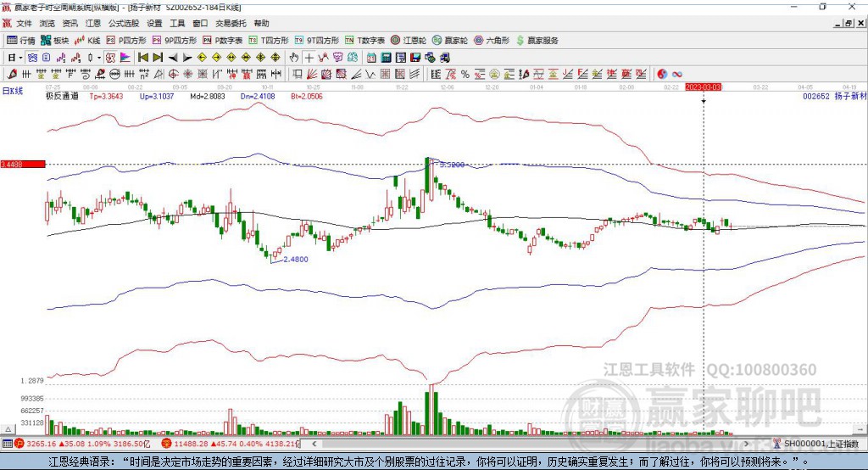The width and height of the screenshot is (868, 470).
Task: Open the 板块 sector view
Action: click(x=55, y=41)
